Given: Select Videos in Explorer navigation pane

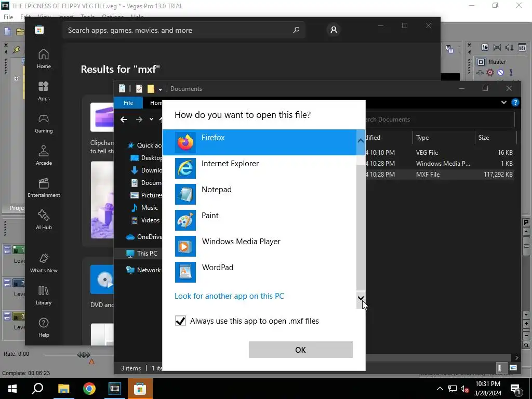Looking at the screenshot, I should pos(145,220).
